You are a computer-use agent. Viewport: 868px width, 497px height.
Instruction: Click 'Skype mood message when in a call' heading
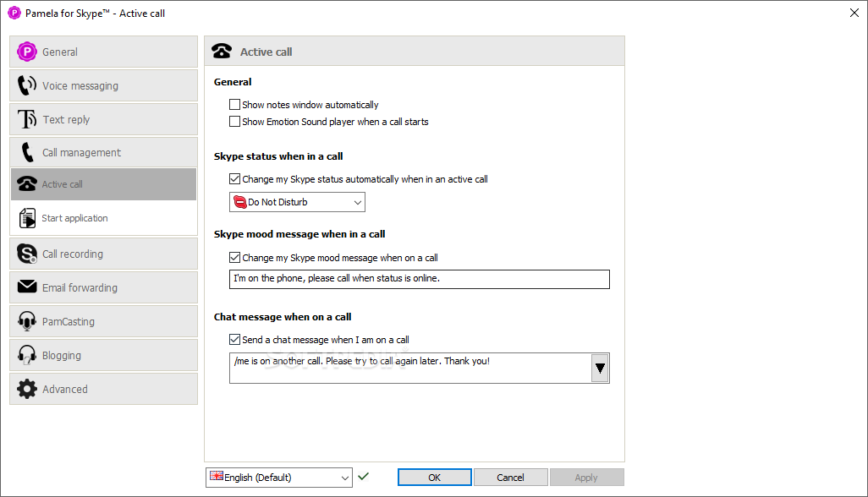[x=299, y=234]
